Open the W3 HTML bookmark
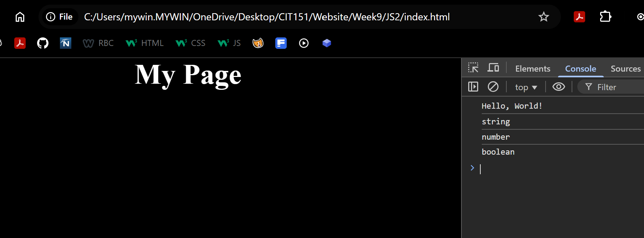The width and height of the screenshot is (644, 238). point(145,43)
